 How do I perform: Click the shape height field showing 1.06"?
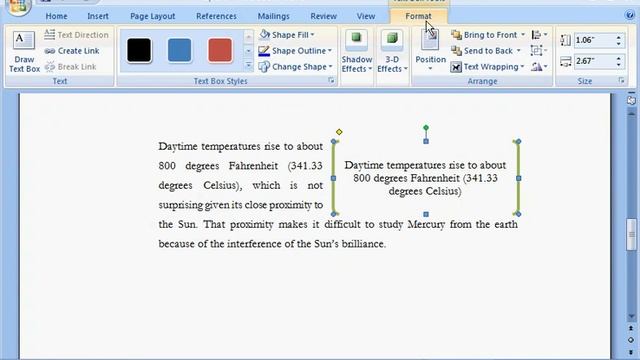click(594, 40)
